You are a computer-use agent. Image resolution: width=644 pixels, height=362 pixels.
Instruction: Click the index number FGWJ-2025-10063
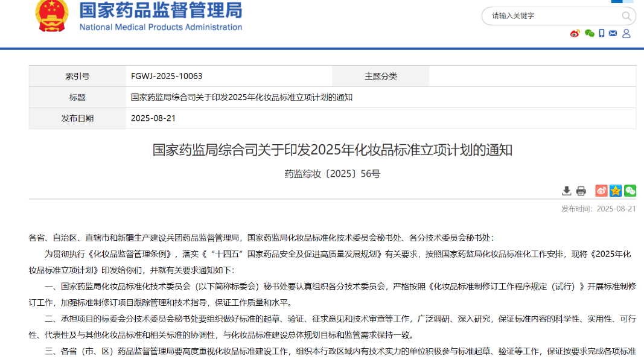[x=167, y=76]
